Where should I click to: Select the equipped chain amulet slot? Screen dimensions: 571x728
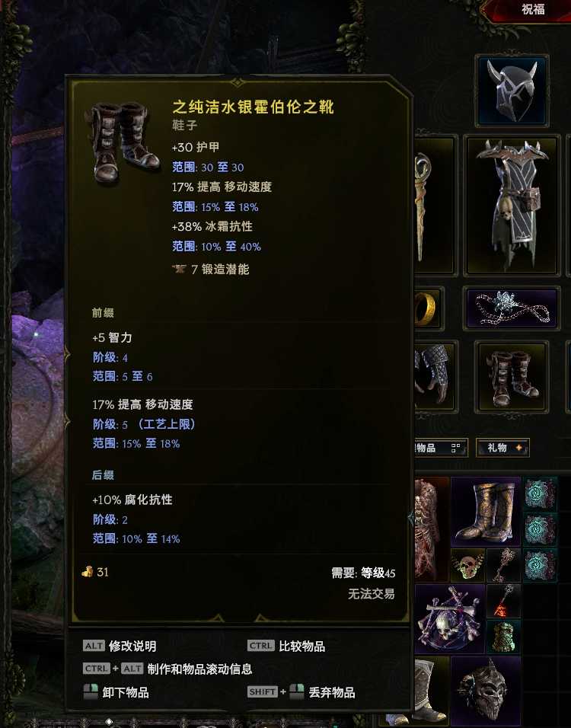512,308
